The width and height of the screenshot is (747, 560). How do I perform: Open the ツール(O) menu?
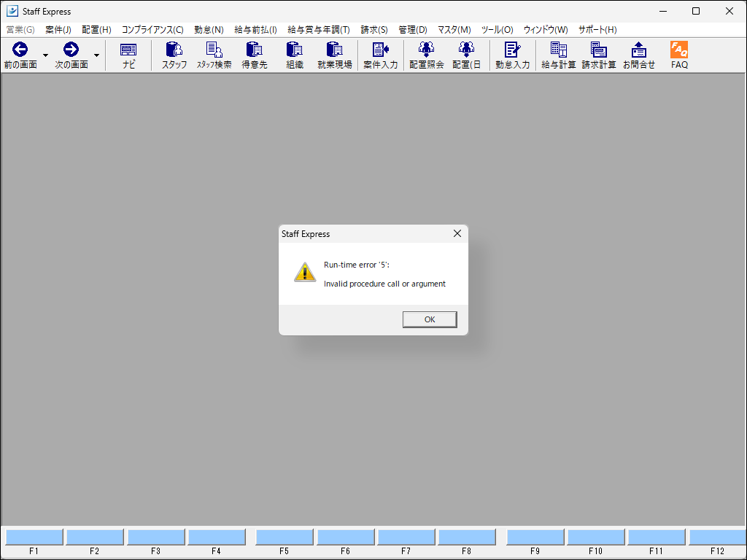(x=497, y=29)
